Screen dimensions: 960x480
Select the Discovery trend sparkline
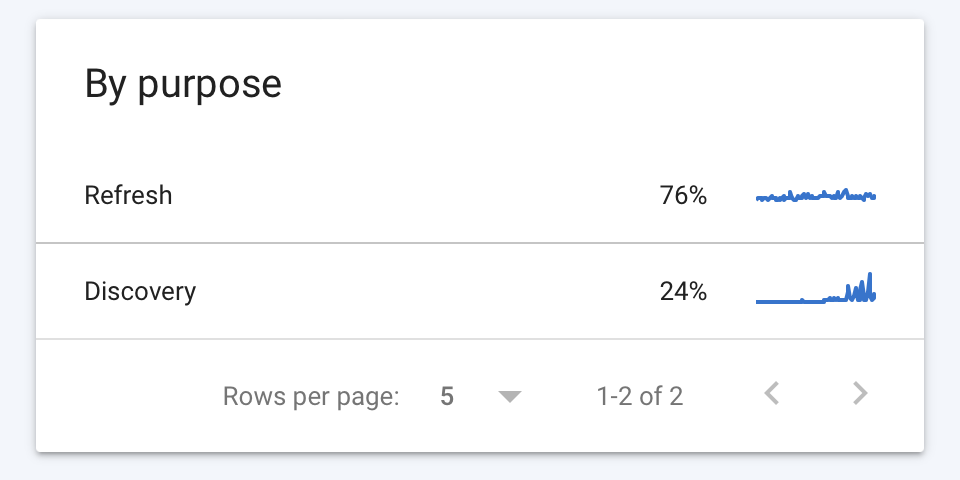coord(816,288)
